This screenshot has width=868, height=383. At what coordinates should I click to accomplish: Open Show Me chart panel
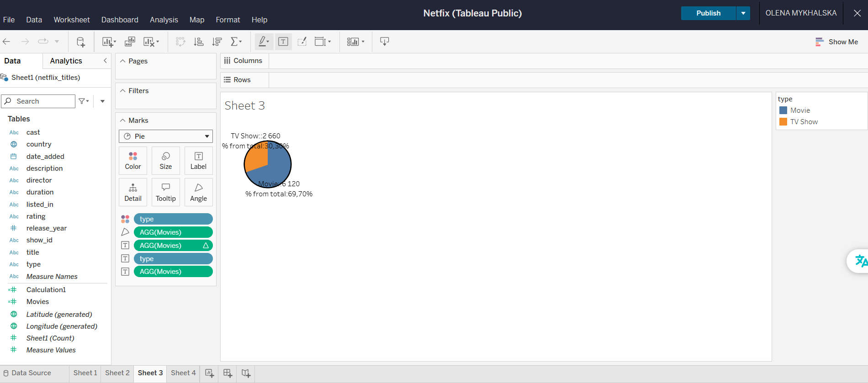[836, 42]
